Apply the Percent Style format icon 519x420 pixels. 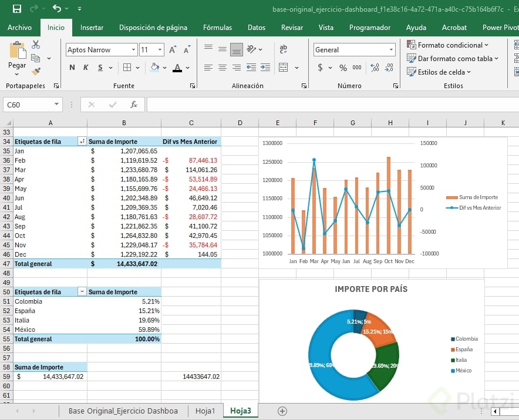pos(343,68)
